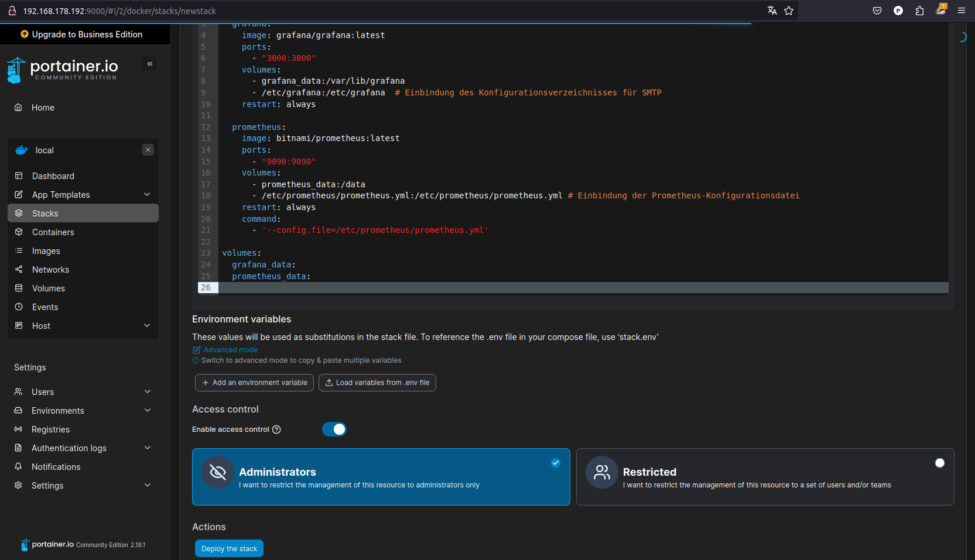This screenshot has width=975, height=560.
Task: Open the Containers page
Action: tap(53, 232)
